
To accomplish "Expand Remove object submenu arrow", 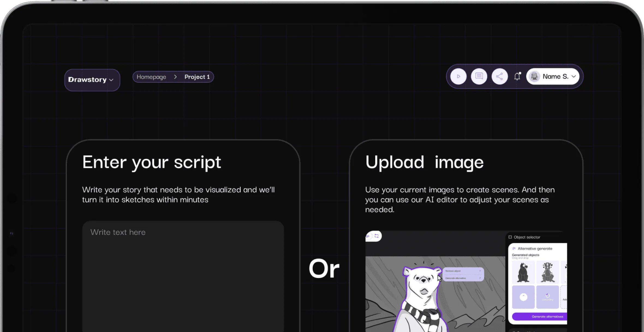I will pyautogui.click(x=480, y=271).
